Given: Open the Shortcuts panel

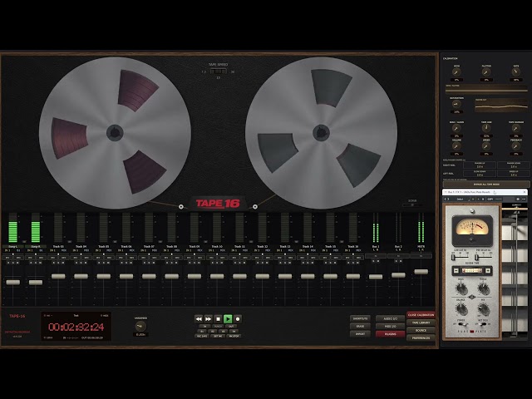Looking at the screenshot, I should tap(360, 318).
